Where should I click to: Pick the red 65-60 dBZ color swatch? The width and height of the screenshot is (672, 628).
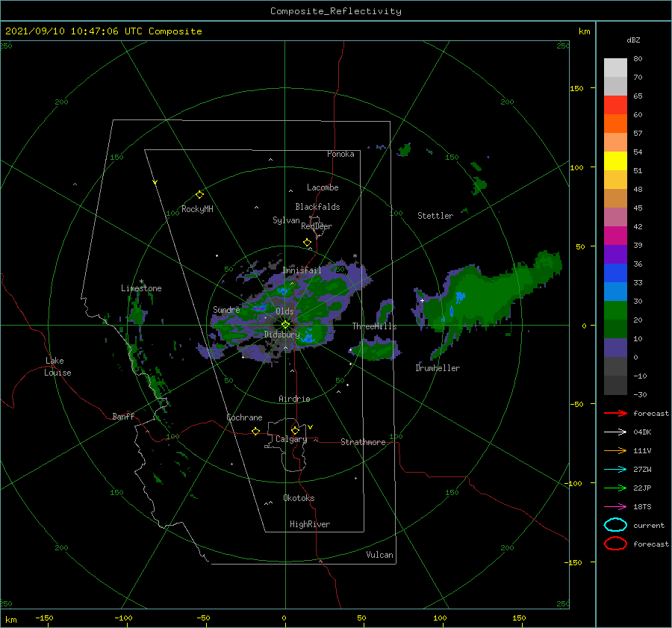[x=615, y=105]
